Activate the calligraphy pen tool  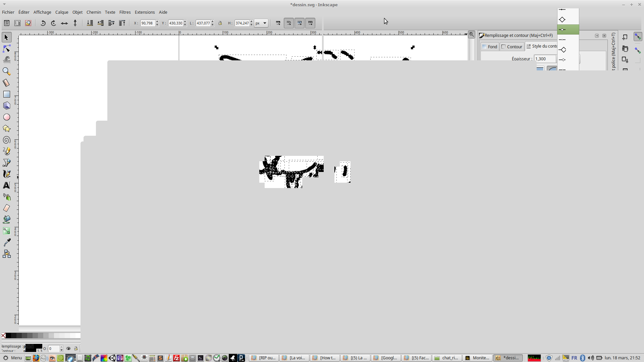[x=6, y=174]
